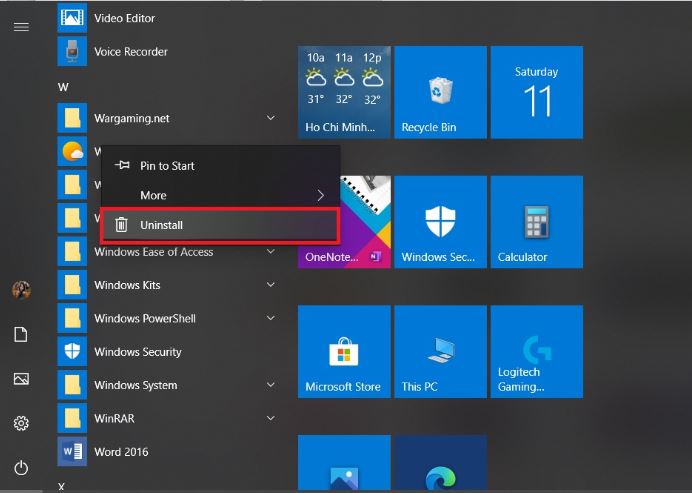Screen dimensions: 692x493
Task: Open the Video Editor app icon
Action: [x=72, y=18]
